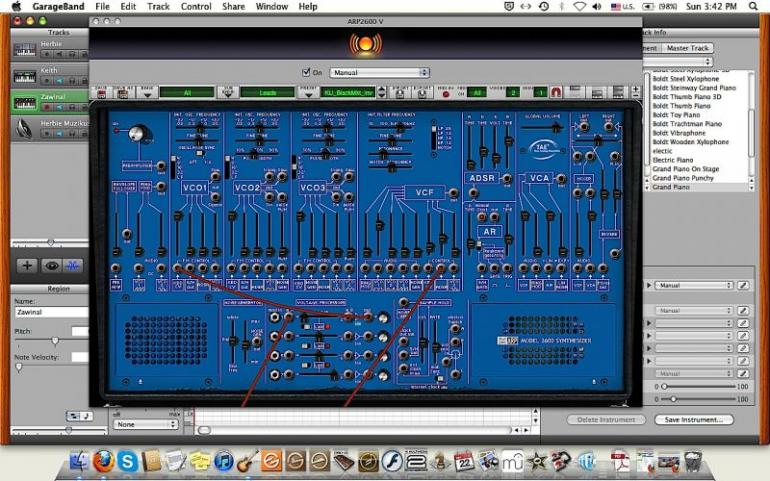The image size is (770, 481).
Task: Click the orange glowing logo in ARP2600 header
Action: (365, 44)
